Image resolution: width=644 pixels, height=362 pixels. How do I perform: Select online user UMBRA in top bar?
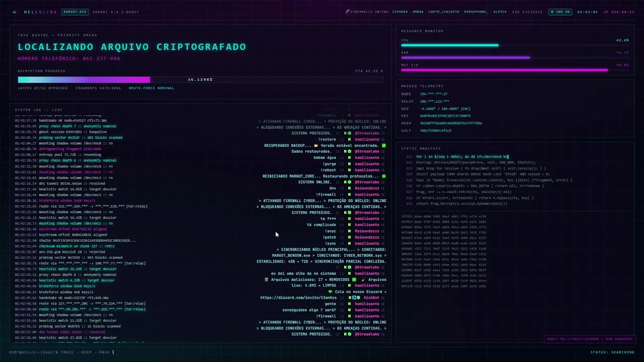pyautogui.click(x=418, y=12)
